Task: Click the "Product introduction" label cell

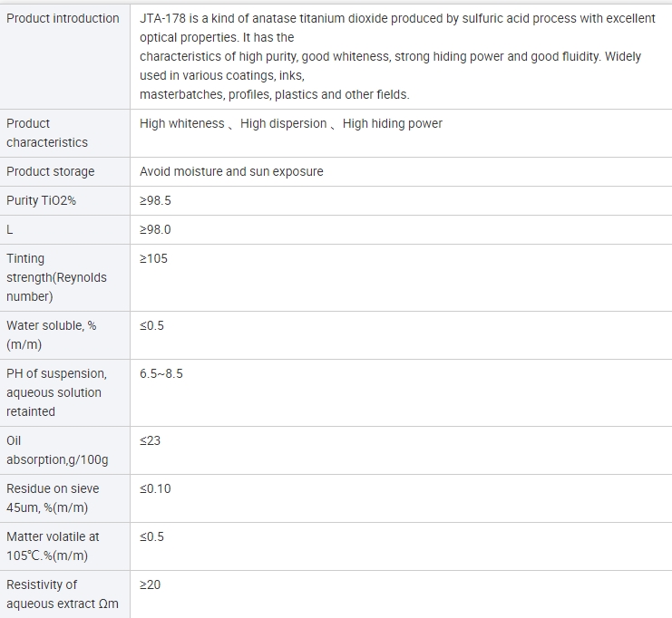Action: (x=63, y=18)
